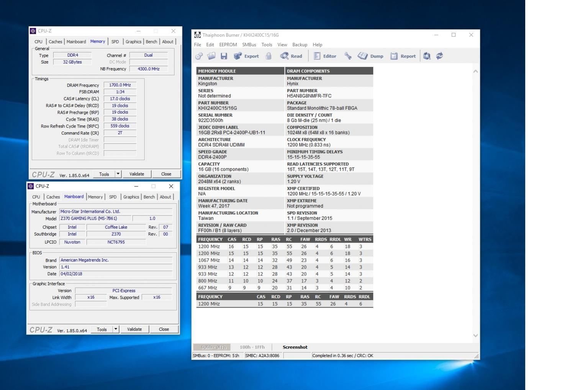The height and width of the screenshot is (390, 588).
Task: Click the magnifier search icon in toolbar
Action: point(427,56)
